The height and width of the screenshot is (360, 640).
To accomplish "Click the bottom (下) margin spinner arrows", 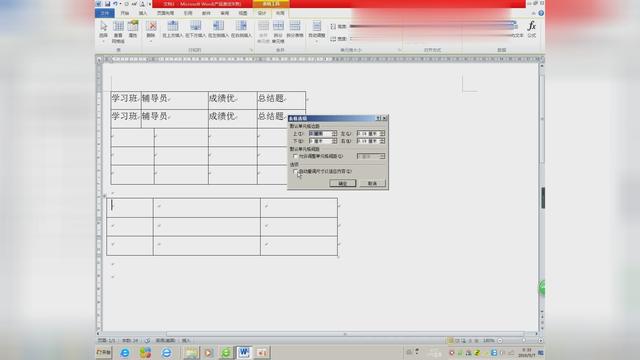I will point(335,141).
